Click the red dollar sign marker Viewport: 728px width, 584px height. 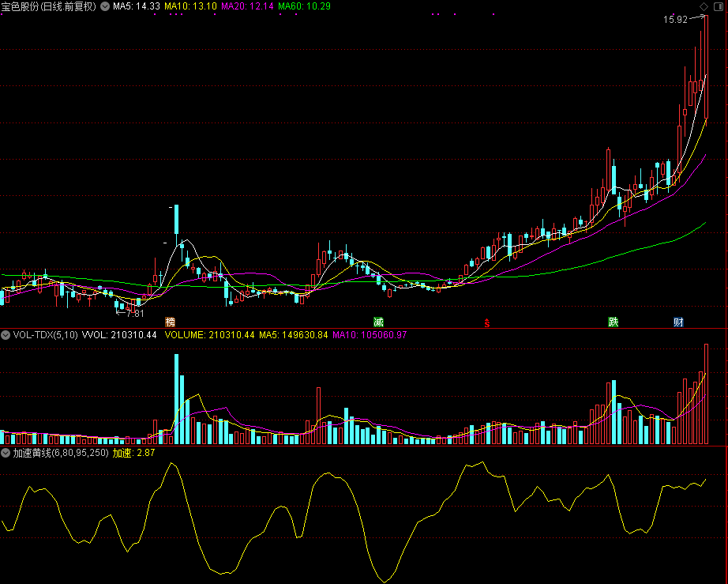pos(487,323)
